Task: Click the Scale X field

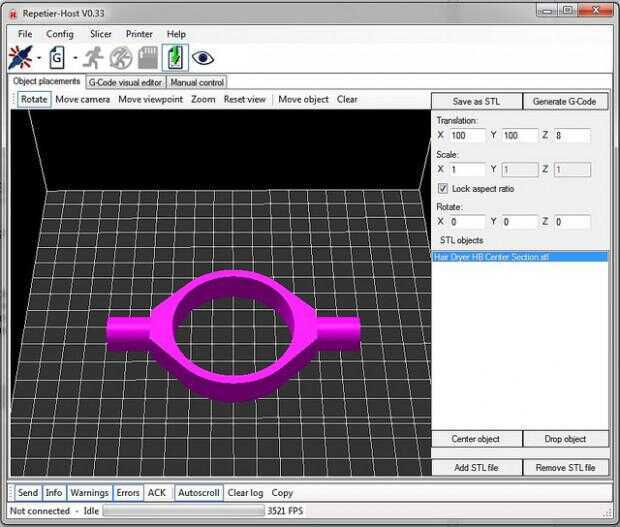Action: click(x=467, y=170)
